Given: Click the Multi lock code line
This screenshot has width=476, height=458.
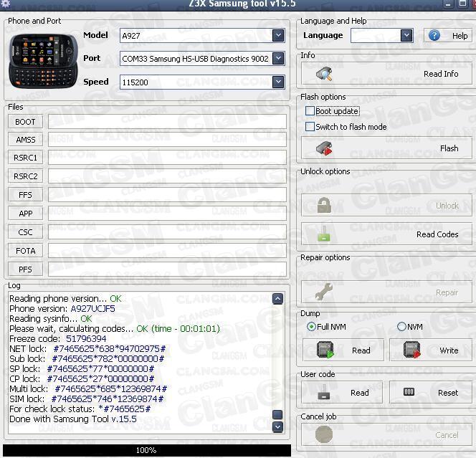Looking at the screenshot, I should click(88, 388).
